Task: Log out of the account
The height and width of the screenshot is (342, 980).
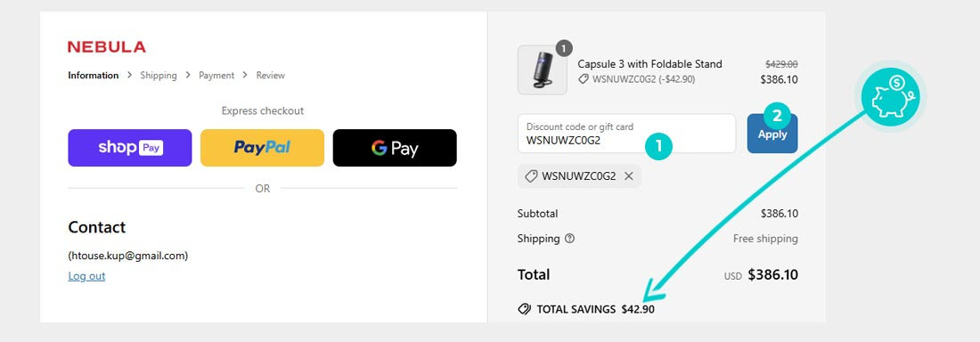Action: click(x=87, y=276)
